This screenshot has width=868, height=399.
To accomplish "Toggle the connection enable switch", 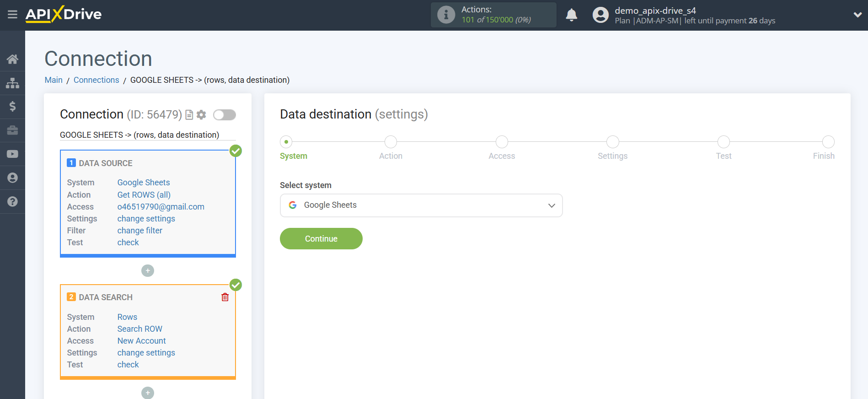I will (x=224, y=115).
